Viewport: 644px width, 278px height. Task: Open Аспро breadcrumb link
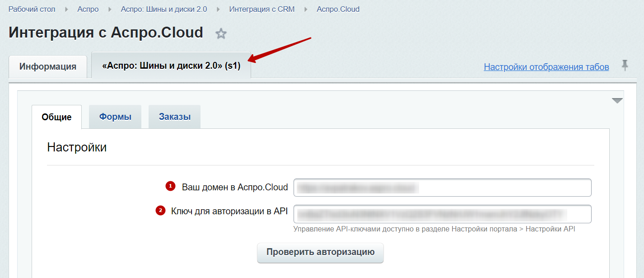[x=88, y=9]
